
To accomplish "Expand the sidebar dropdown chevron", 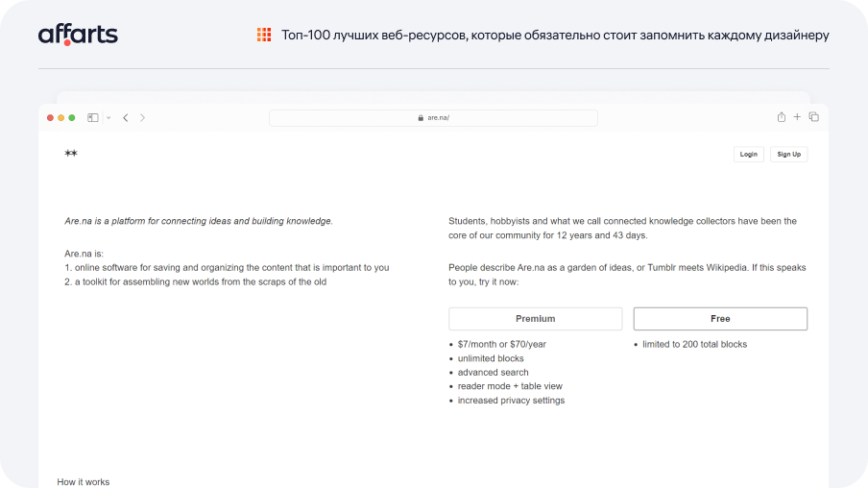I will click(108, 117).
